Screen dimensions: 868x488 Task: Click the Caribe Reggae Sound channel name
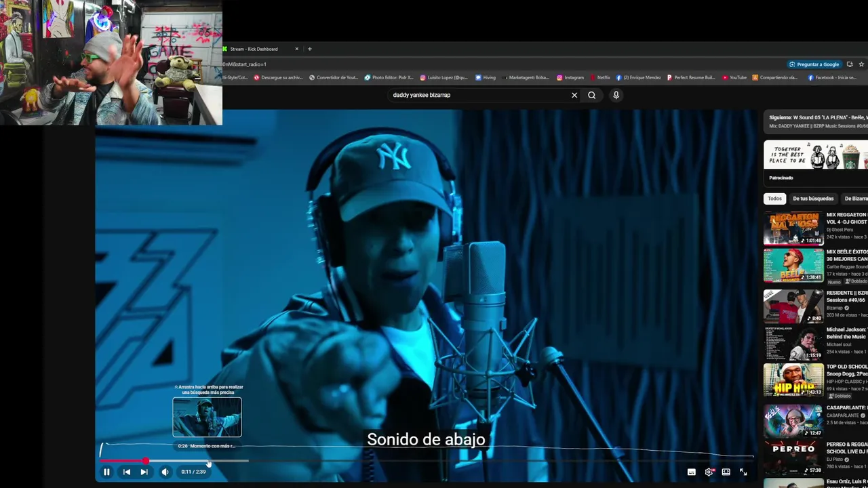click(847, 266)
